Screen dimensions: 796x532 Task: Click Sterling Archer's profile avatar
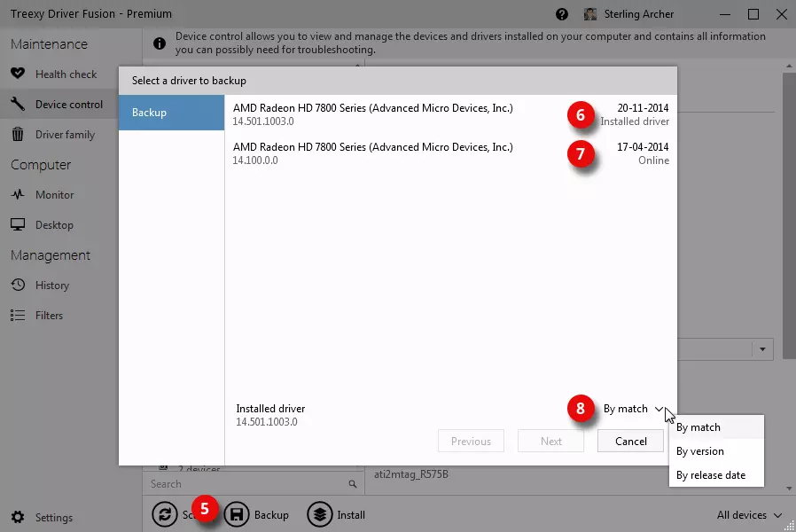(x=589, y=14)
